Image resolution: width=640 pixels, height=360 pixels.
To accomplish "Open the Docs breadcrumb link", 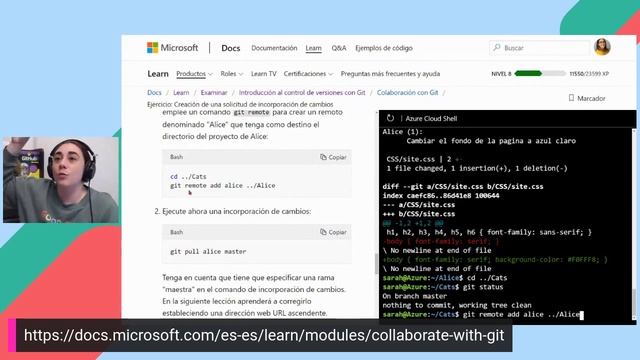I will 154,93.
